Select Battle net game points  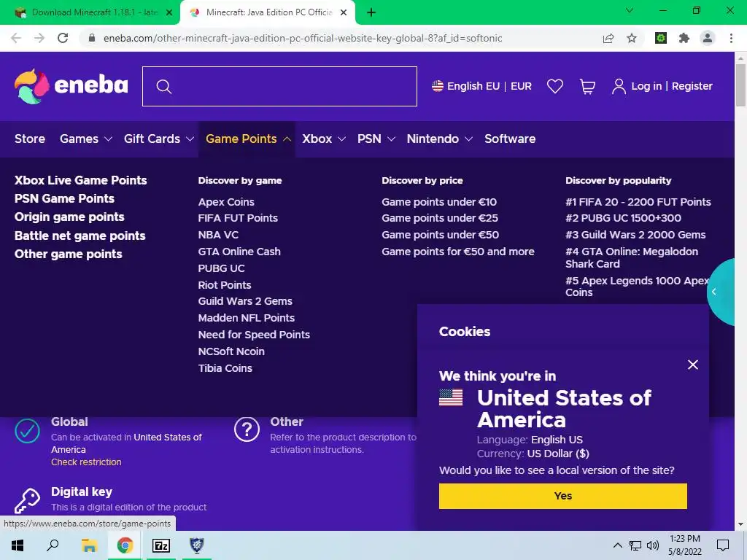(x=80, y=236)
